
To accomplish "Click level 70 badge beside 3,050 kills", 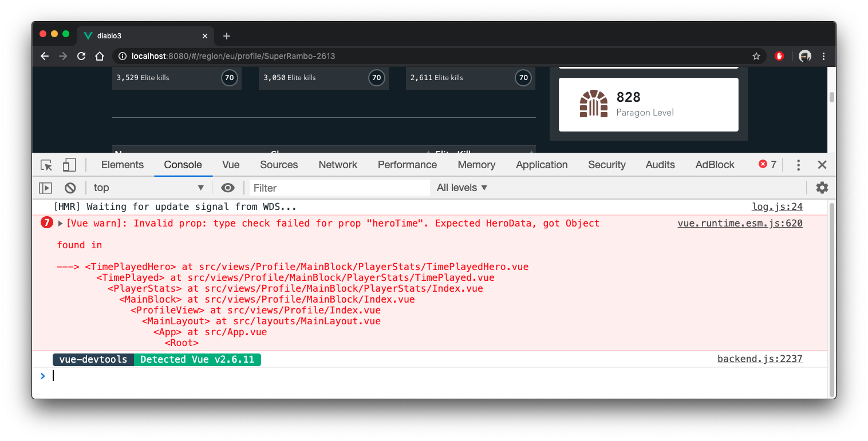I will pos(376,78).
